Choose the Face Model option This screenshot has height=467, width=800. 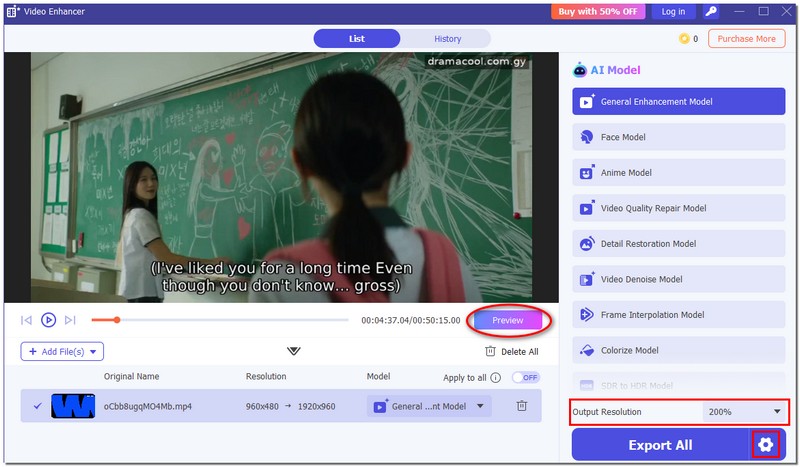pyautogui.click(x=679, y=137)
